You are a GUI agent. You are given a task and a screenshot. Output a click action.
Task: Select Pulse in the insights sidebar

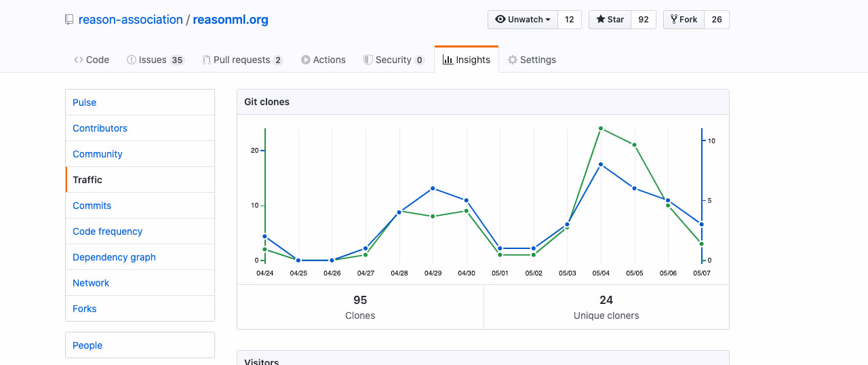click(85, 102)
